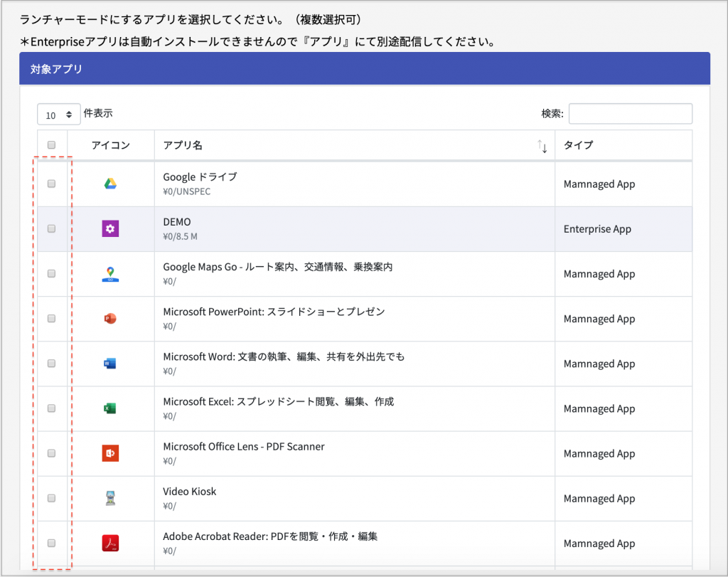This screenshot has height=577, width=728.
Task: Click the Google ドライブ app name
Action: 200,176
